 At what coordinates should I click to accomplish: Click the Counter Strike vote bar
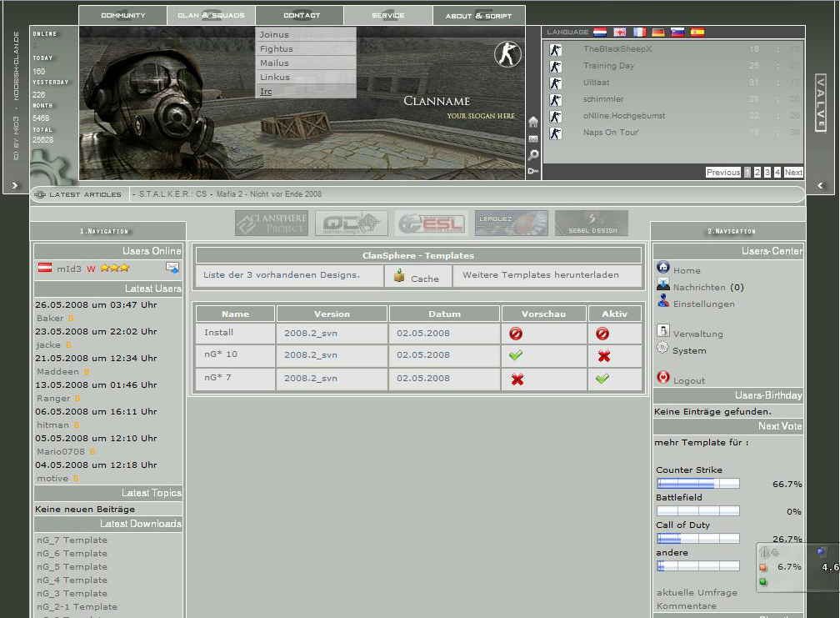[x=698, y=484]
